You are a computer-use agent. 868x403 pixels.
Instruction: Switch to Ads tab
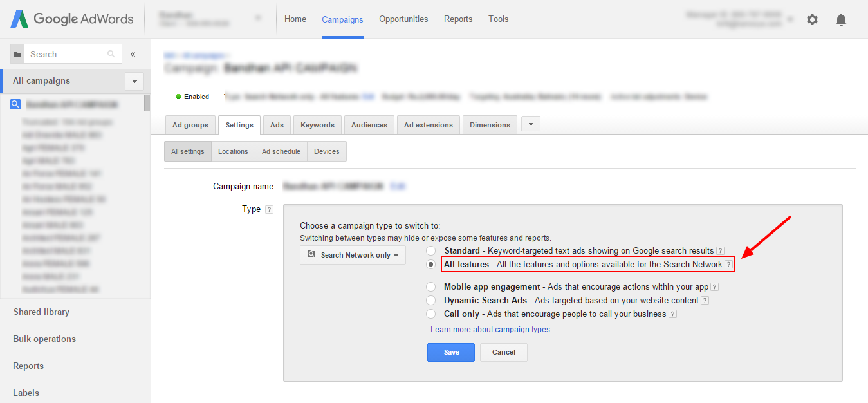pyautogui.click(x=277, y=125)
